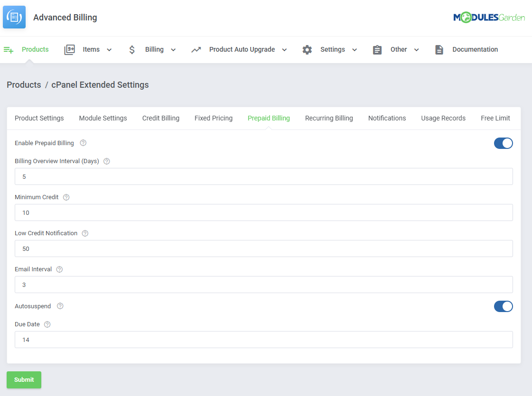Click the Billing menu label
532x396 pixels.
click(154, 49)
